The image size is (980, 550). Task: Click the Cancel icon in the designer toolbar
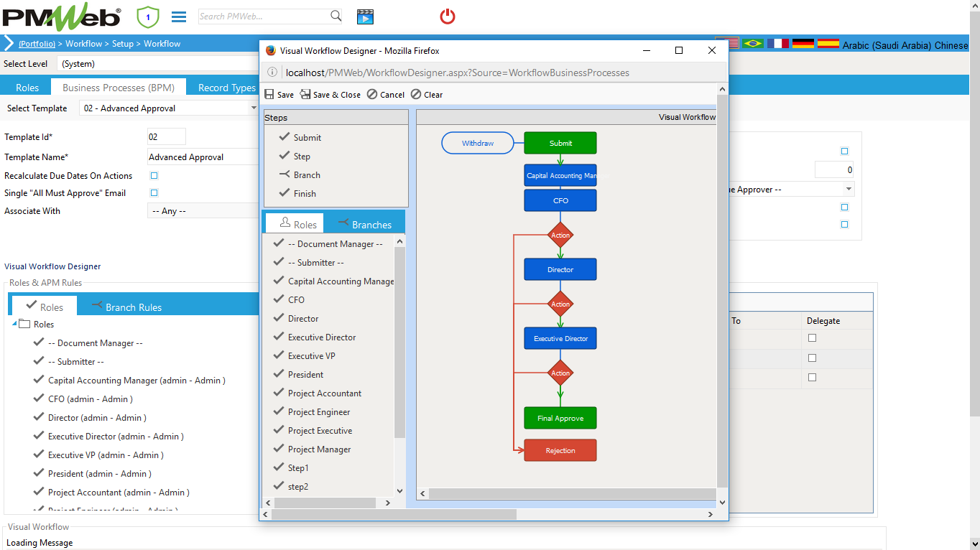[385, 94]
